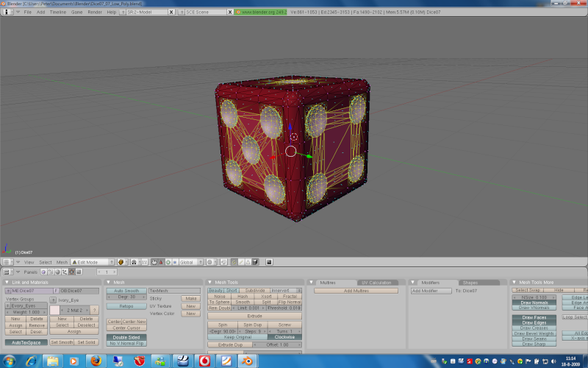The image size is (588, 368).
Task: Open the Evory_Eyes vertex group dropdown
Action: pyautogui.click(x=8, y=306)
